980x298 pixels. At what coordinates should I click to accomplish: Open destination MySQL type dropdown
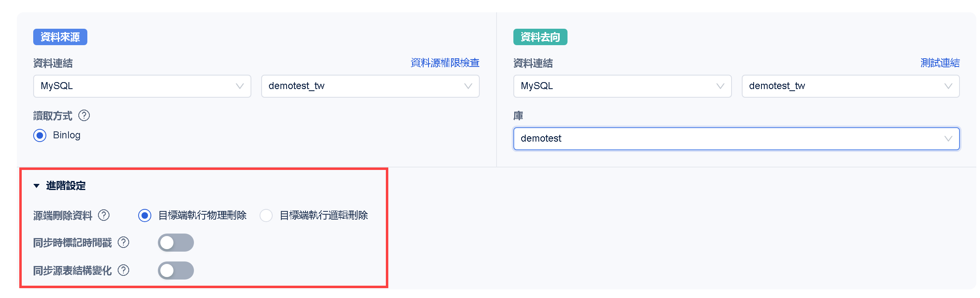tap(622, 86)
